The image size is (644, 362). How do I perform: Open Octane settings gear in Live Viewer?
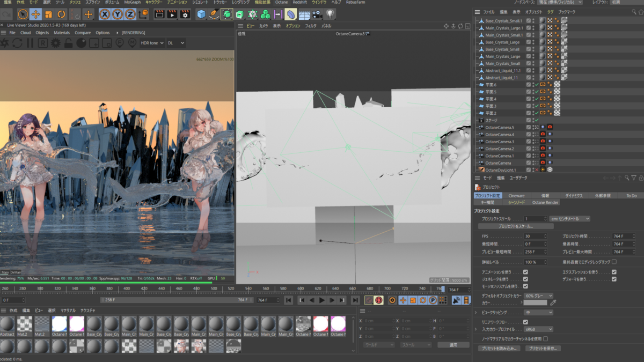[x=55, y=43]
